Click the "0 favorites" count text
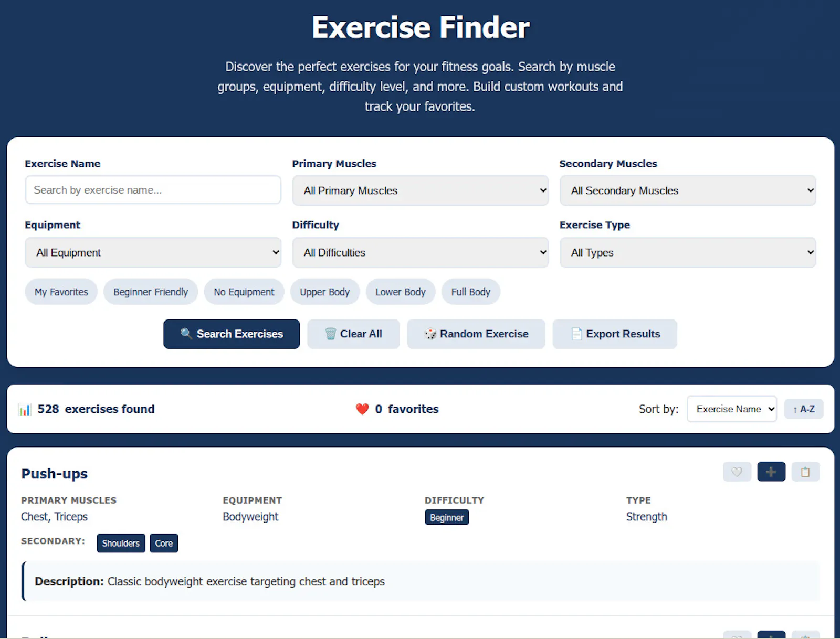This screenshot has width=840, height=639. tap(407, 409)
